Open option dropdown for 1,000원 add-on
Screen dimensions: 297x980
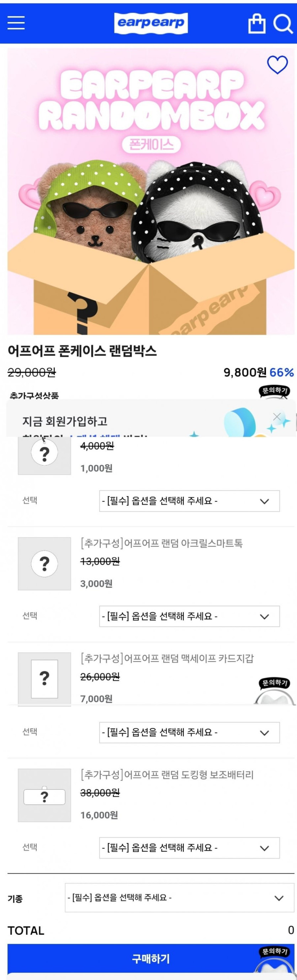pos(189,501)
